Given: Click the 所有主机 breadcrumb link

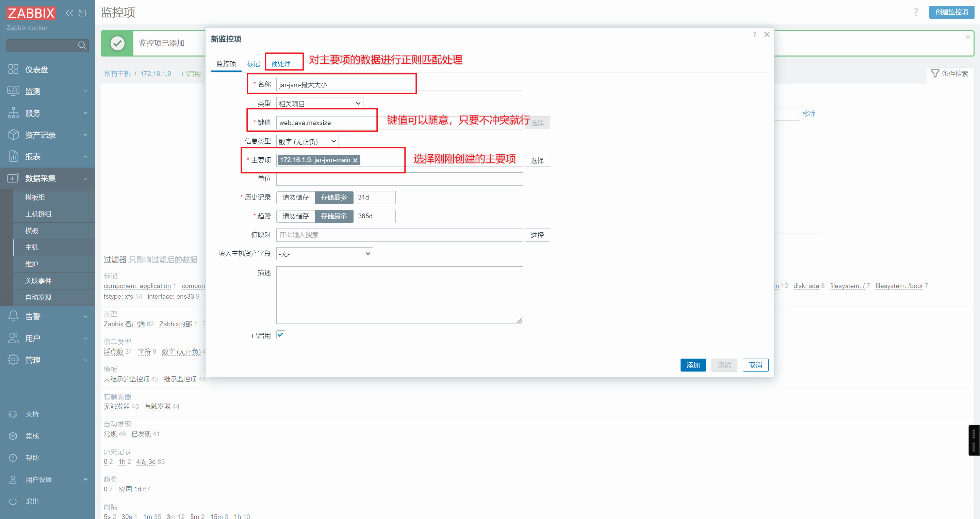Looking at the screenshot, I should pyautogui.click(x=117, y=74).
